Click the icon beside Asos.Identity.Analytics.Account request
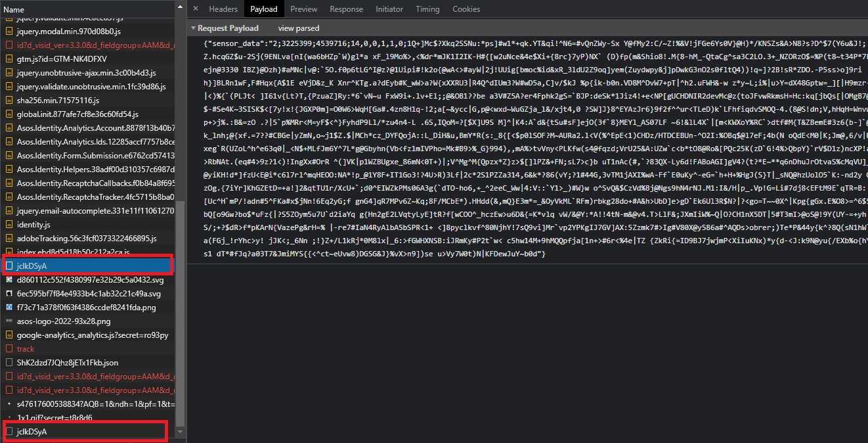 click(9, 128)
